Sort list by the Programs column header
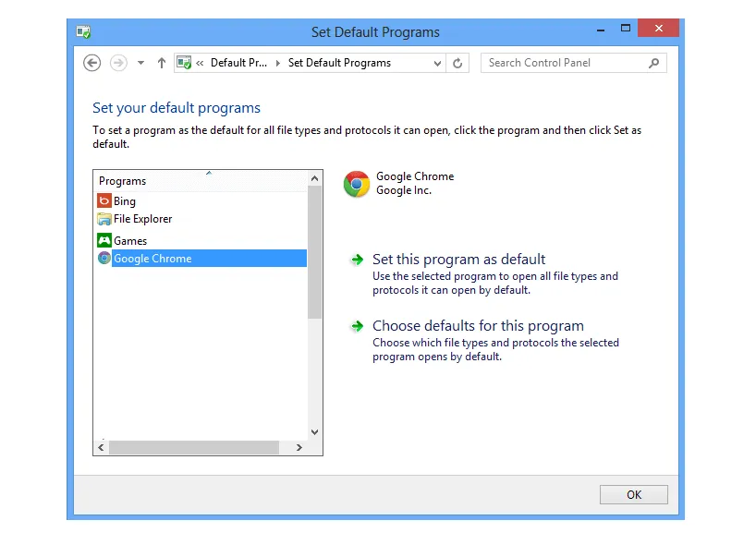This screenshot has width=756, height=557. click(200, 181)
